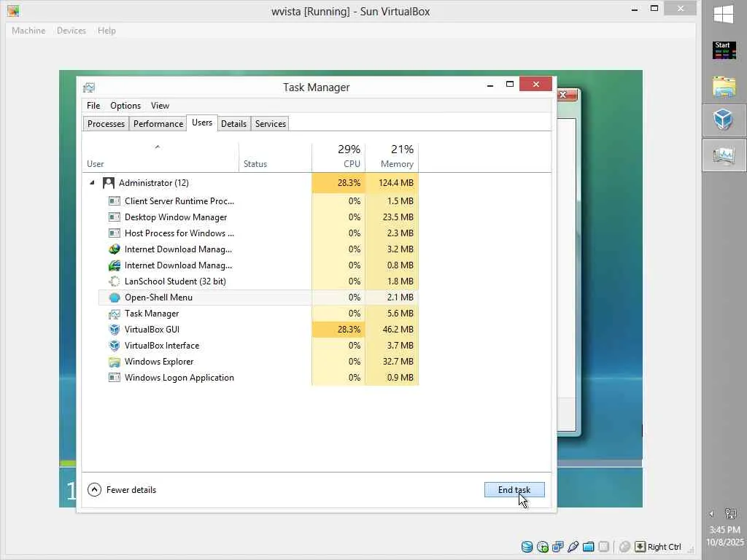Click the shared folders status icon
Image resolution: width=747 pixels, height=560 pixels.
point(589,547)
